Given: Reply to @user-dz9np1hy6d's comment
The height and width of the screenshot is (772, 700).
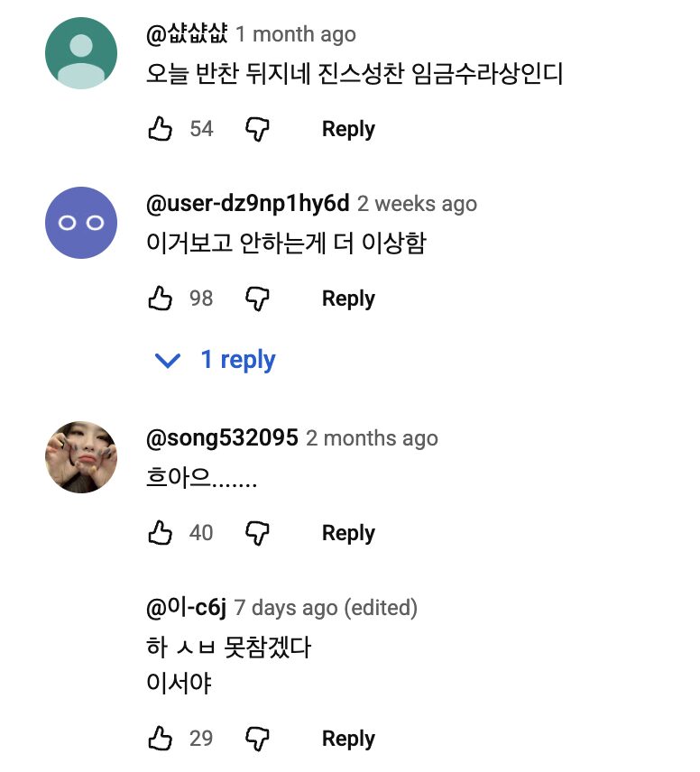Looking at the screenshot, I should (x=347, y=298).
